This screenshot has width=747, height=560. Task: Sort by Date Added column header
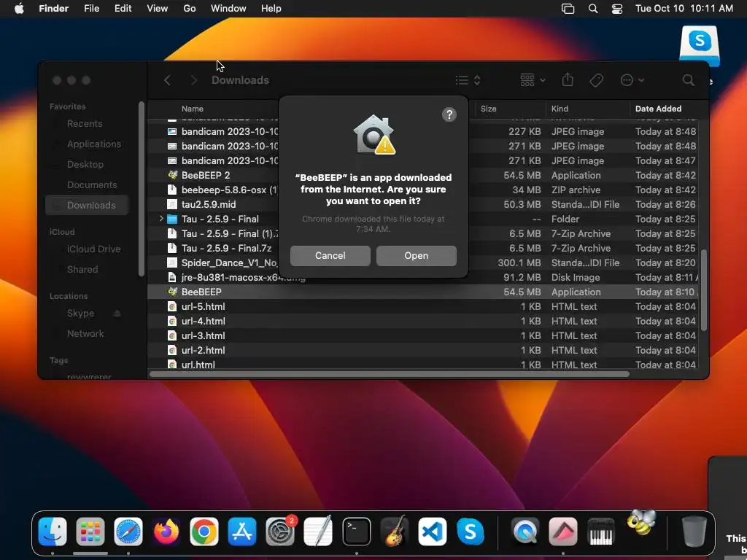(x=659, y=109)
